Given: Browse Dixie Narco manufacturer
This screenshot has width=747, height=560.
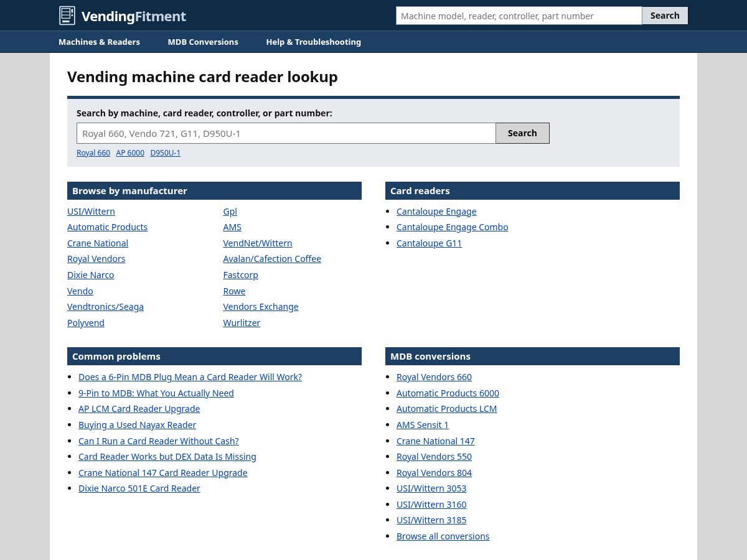Looking at the screenshot, I should (91, 275).
